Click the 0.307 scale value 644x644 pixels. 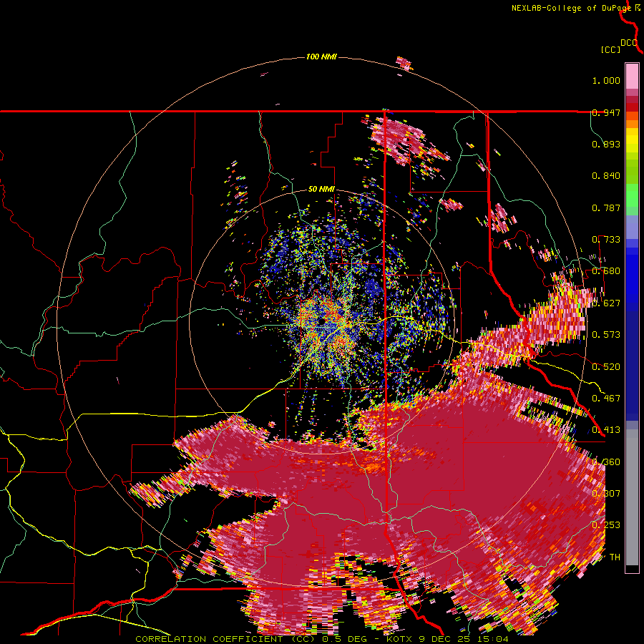[x=606, y=494]
